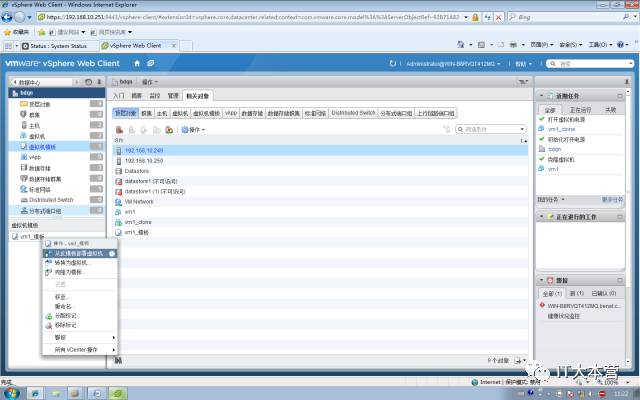Click the export icon at list bottom right

520,360
